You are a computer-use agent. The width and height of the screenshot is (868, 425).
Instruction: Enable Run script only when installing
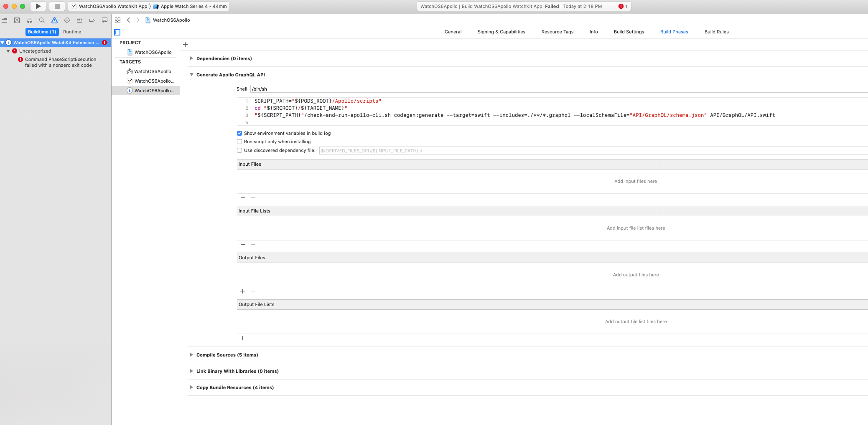coord(239,142)
